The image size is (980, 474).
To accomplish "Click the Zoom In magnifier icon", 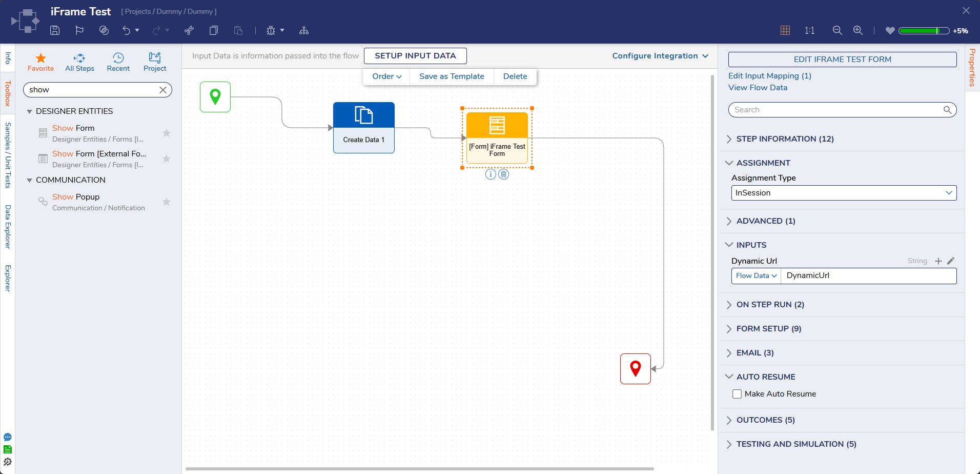I will click(857, 30).
